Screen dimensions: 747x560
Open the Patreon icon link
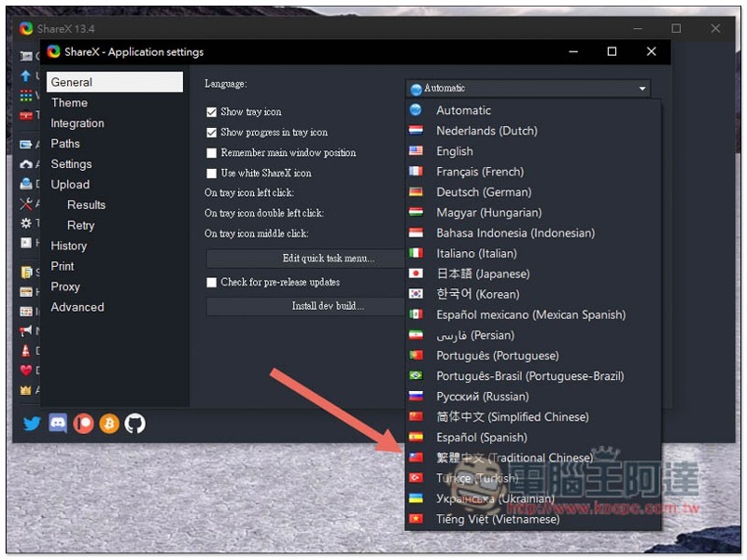pos(83,424)
